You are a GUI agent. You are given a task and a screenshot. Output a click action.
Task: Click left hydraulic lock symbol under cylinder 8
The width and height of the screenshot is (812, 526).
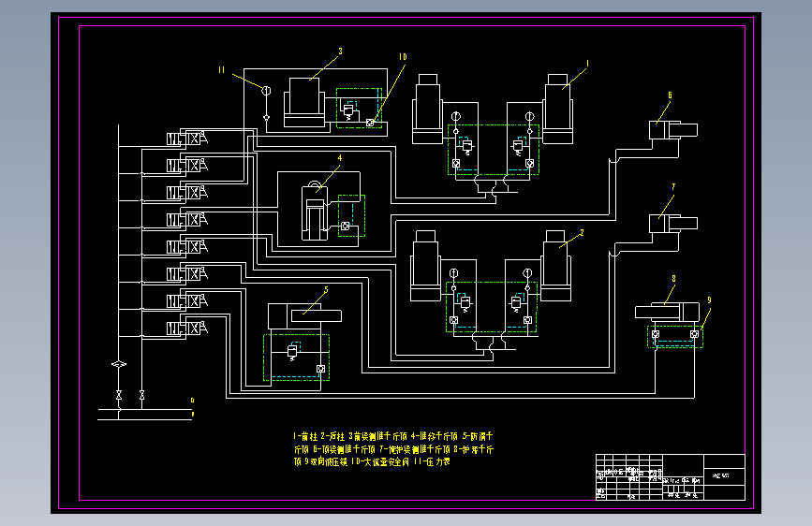[x=656, y=334]
